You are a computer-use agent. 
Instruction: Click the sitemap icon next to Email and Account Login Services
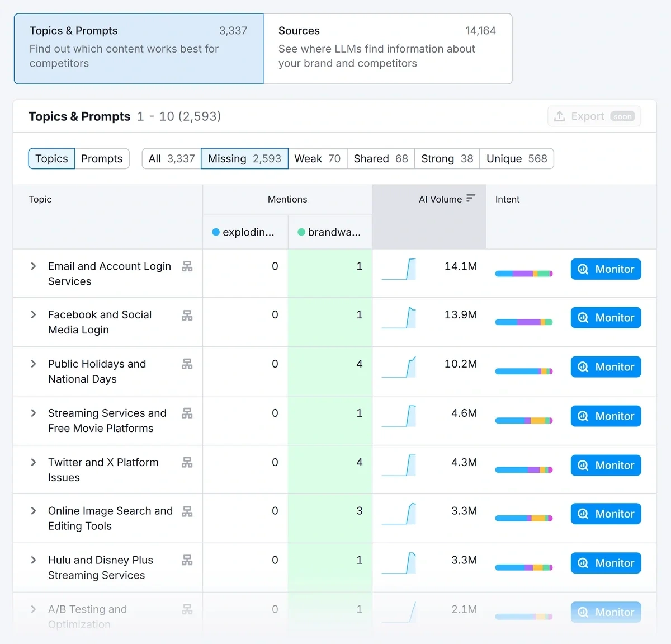(x=187, y=266)
